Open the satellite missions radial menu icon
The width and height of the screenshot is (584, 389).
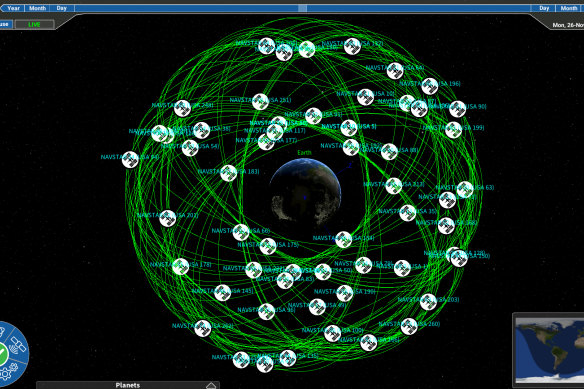tap(18, 345)
